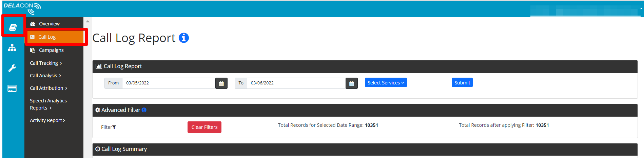Open the wrench tools sidebar icon

12,68
